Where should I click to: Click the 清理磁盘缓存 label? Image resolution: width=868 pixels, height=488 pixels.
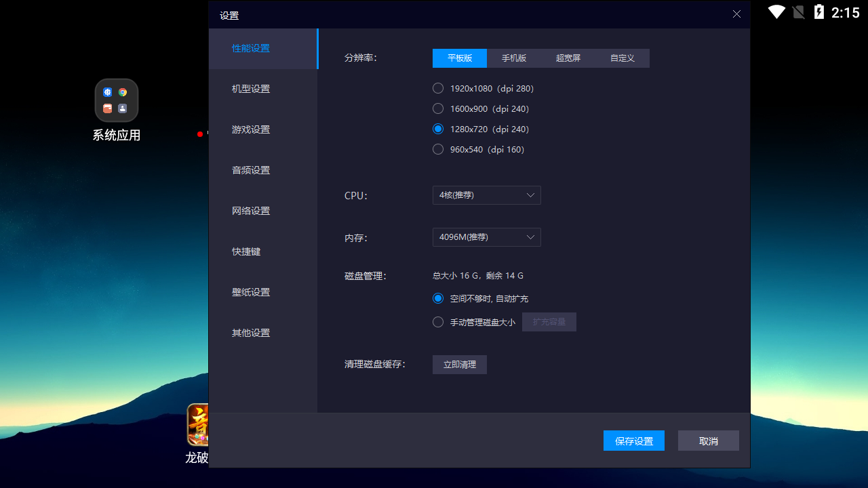click(375, 365)
